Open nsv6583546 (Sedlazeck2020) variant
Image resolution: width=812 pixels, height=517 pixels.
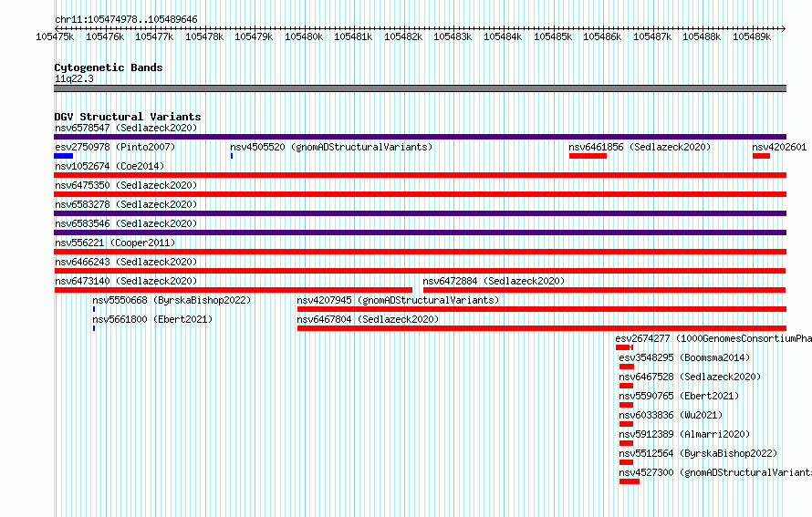(x=126, y=223)
